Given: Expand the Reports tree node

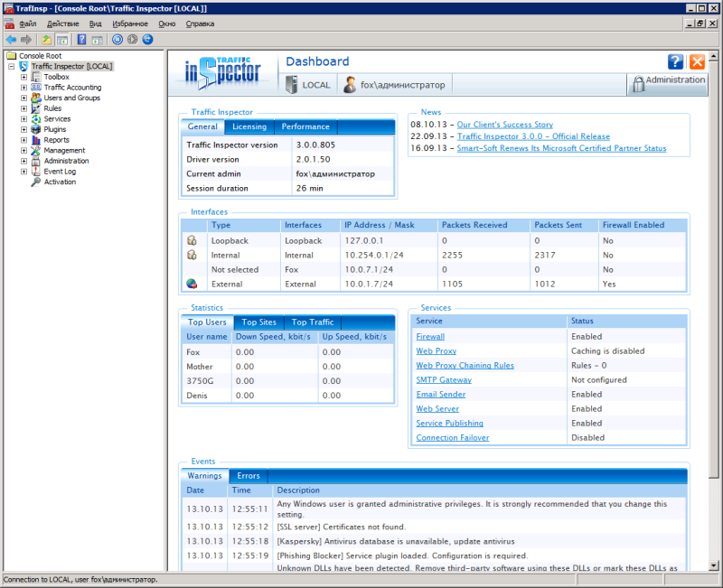Looking at the screenshot, I should 24,140.
